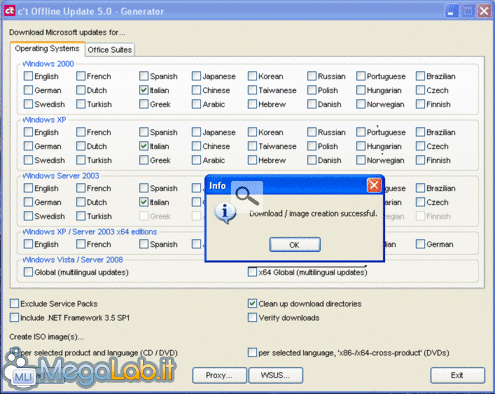
Task: Click the 'Download / image creation successful.' message
Action: [313, 213]
